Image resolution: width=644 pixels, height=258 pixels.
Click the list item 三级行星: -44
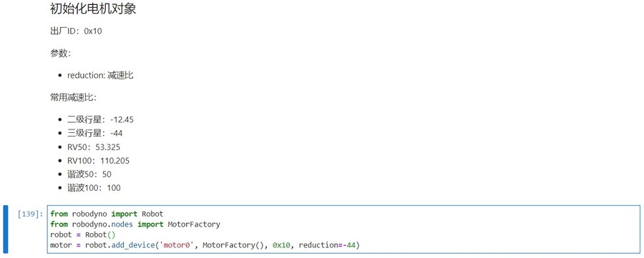95,134
